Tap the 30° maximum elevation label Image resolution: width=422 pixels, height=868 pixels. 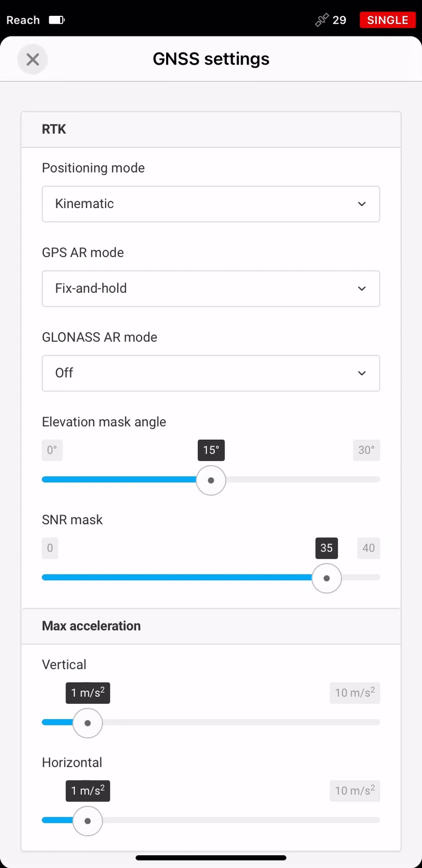tap(366, 450)
